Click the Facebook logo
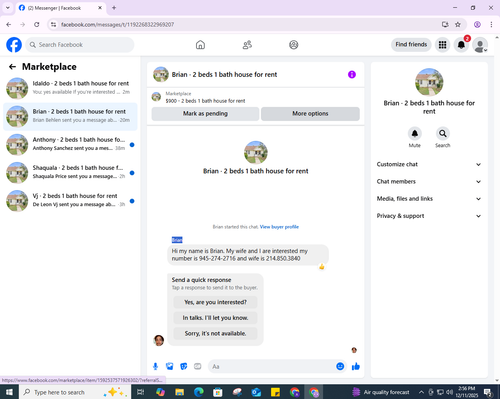This screenshot has height=399, width=500. pos(14,45)
